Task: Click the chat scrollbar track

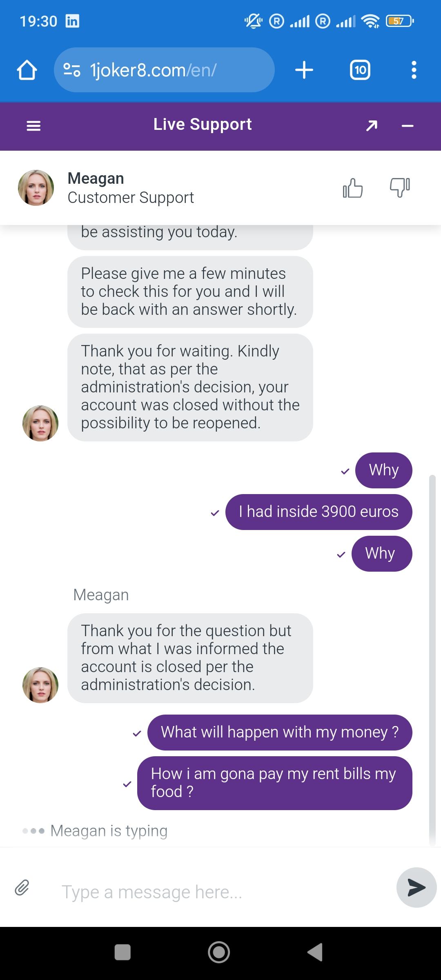Action: [432, 653]
